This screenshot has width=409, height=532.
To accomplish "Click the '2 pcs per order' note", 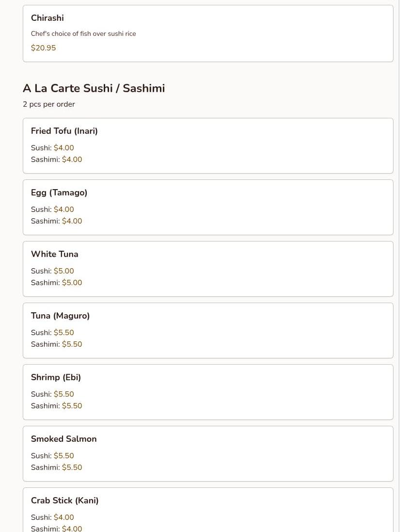I will click(x=48, y=104).
